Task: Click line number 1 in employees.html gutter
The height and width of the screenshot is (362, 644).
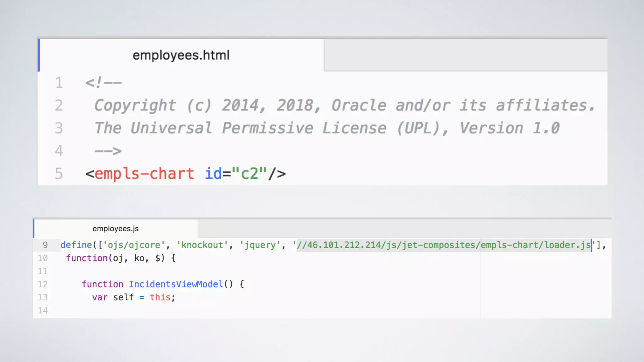Action: (59, 83)
